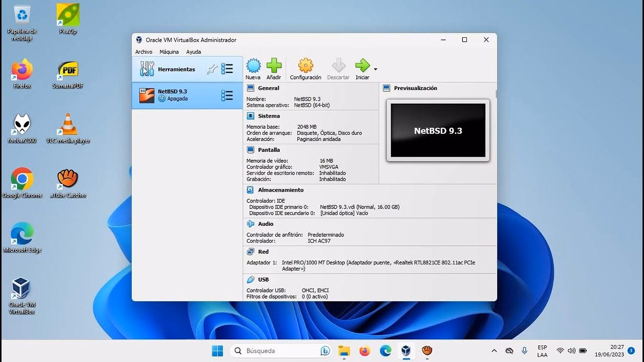Start the VM with Iniciar arrow

point(362,66)
